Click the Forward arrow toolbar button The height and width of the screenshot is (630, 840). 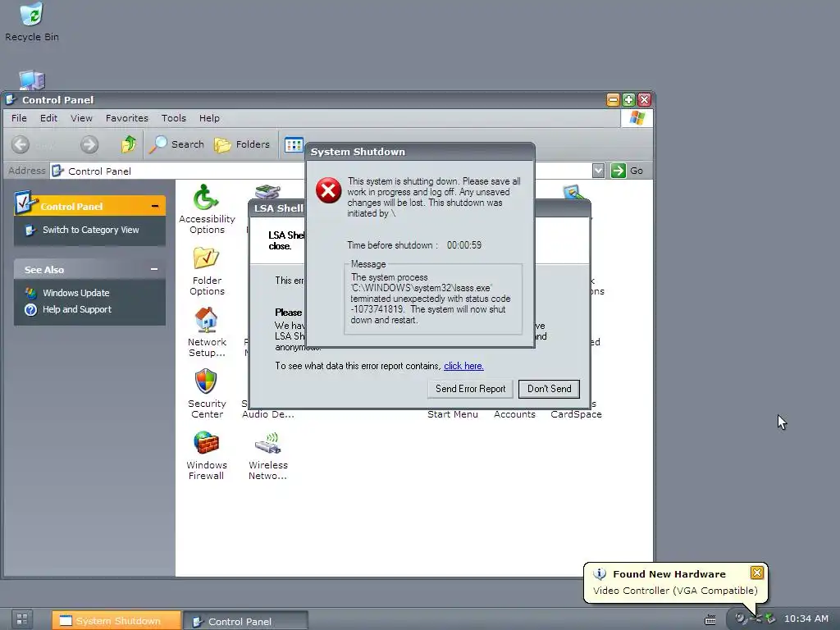89,144
